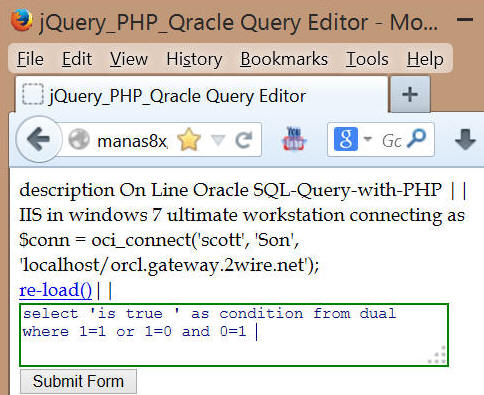Screen dimensions: 484x395
Task: Open the Edit menu
Action: tap(77, 59)
